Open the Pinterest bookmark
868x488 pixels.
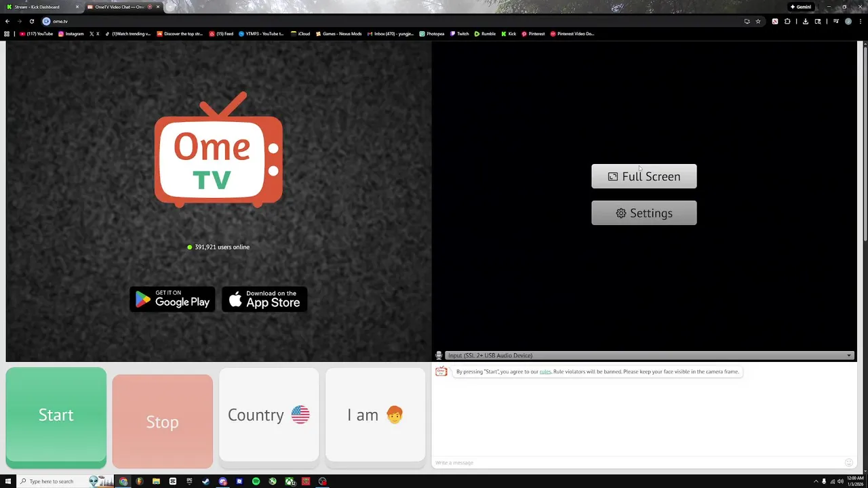533,33
